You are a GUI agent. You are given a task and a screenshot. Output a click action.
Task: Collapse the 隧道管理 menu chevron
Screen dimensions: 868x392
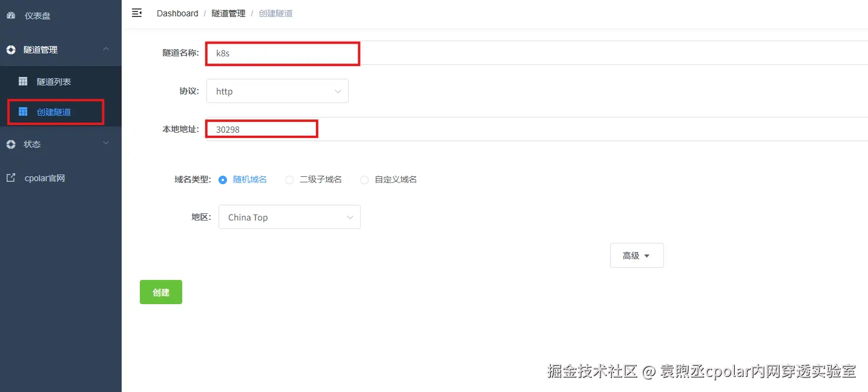point(106,48)
